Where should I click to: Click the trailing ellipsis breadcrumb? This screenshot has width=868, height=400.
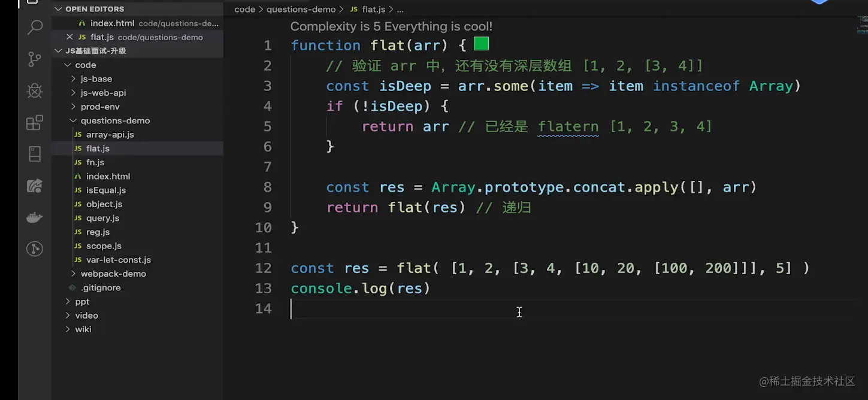click(x=400, y=10)
